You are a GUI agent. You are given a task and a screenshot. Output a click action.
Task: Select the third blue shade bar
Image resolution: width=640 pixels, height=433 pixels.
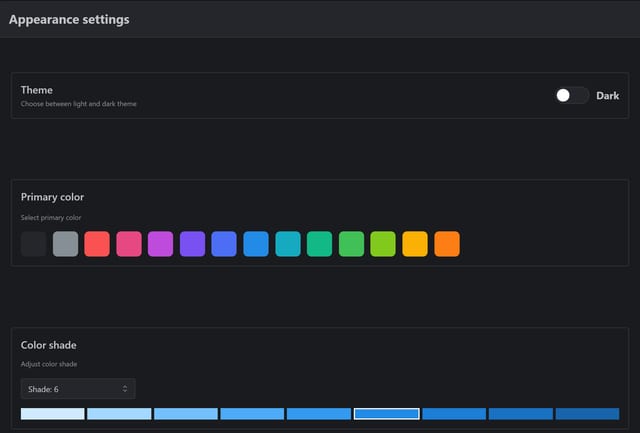(x=186, y=414)
